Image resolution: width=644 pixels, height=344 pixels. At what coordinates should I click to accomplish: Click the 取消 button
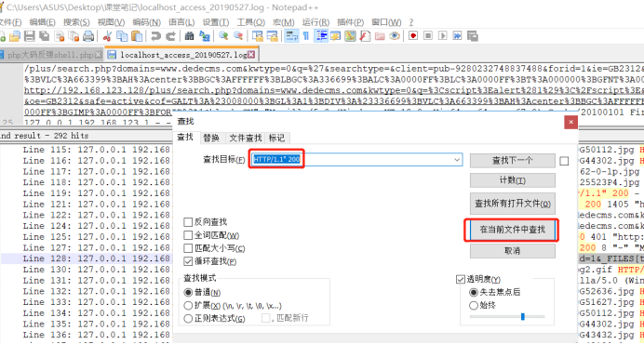pyautogui.click(x=513, y=251)
